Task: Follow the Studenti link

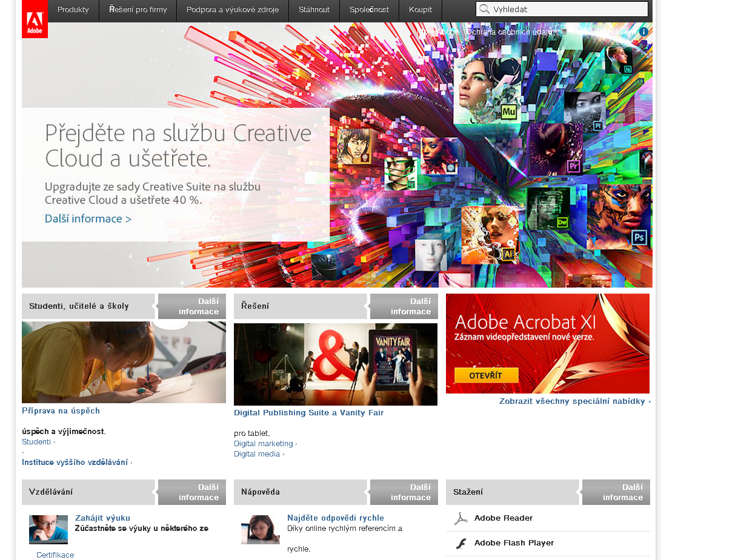Action: 38,442
